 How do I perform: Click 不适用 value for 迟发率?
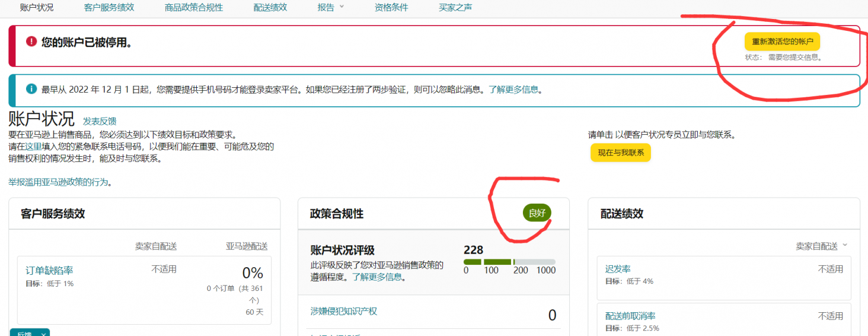point(831,269)
